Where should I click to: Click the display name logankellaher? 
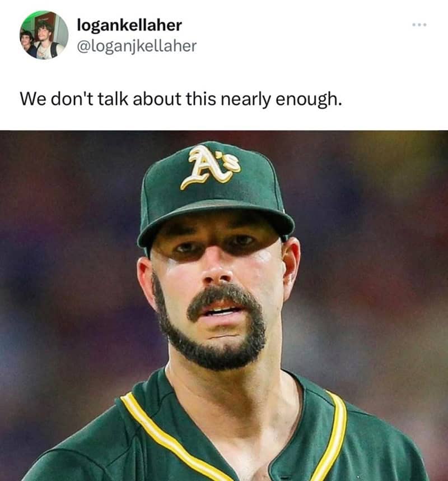[129, 25]
